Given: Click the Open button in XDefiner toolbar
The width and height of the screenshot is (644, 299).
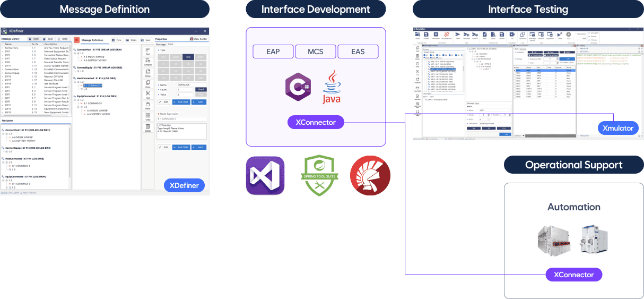Looking at the screenshot, I should (131, 40).
